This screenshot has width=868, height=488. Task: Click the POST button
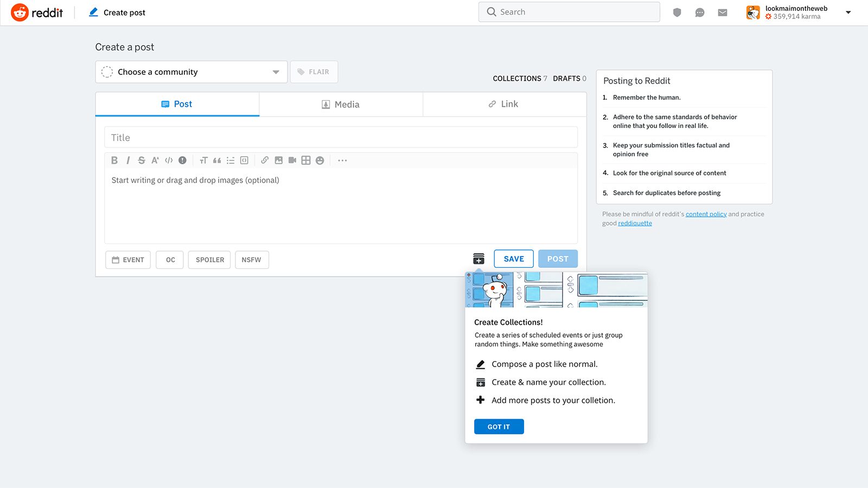click(558, 259)
